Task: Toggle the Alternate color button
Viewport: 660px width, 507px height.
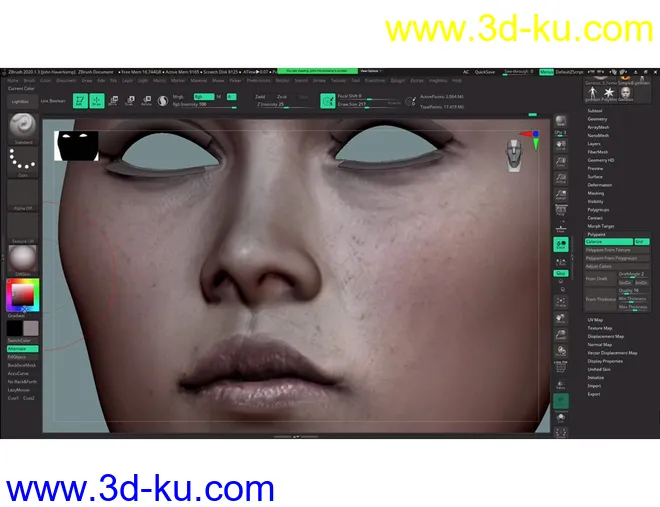Action: click(23, 349)
